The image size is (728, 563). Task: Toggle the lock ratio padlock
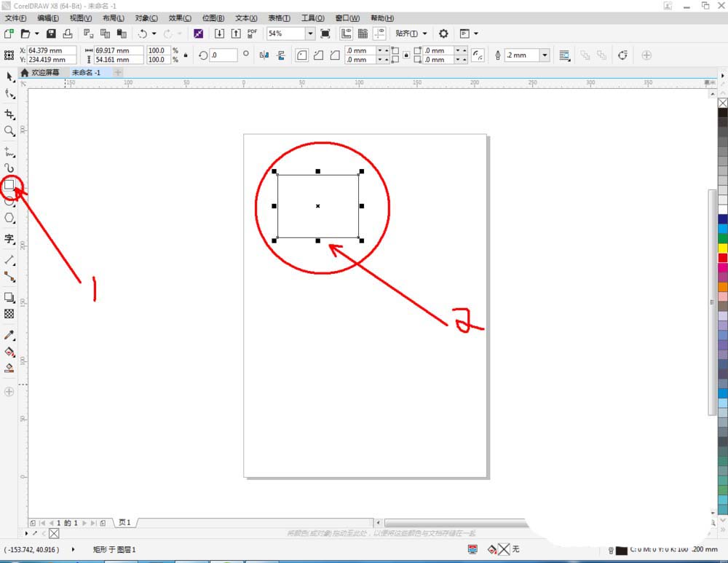(x=186, y=55)
